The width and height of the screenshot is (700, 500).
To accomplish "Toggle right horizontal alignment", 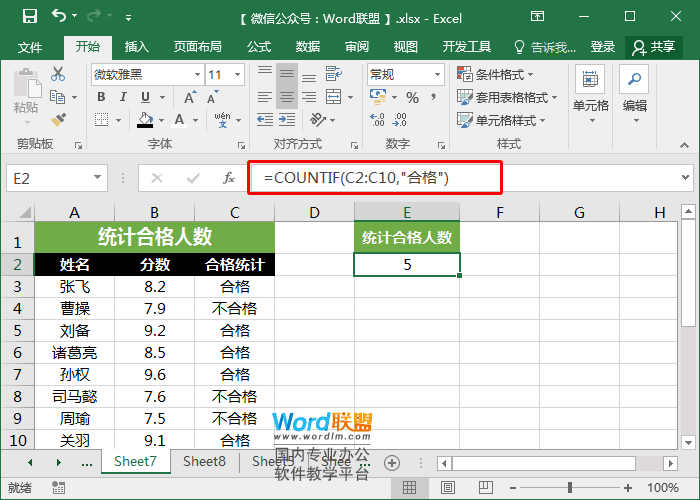I will click(309, 97).
